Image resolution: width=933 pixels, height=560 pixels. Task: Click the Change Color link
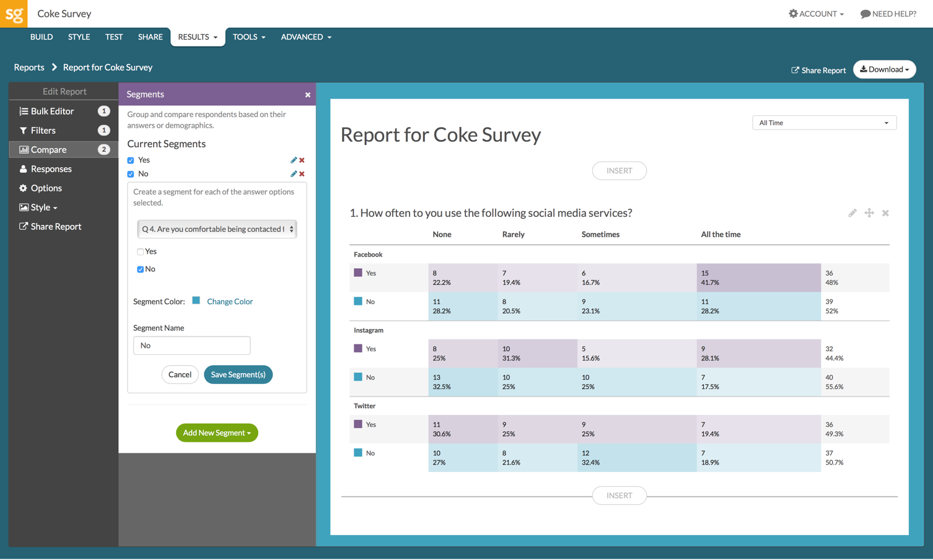pos(229,302)
